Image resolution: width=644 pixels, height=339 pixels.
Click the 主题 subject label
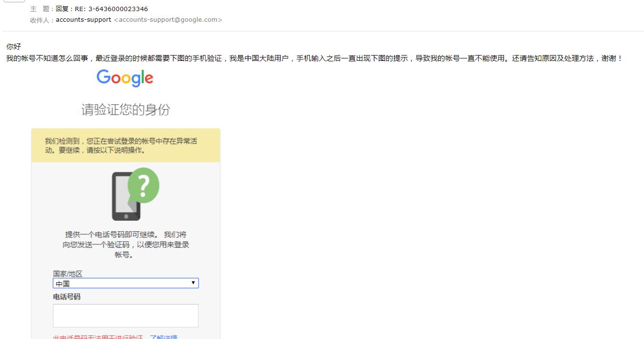click(42, 9)
